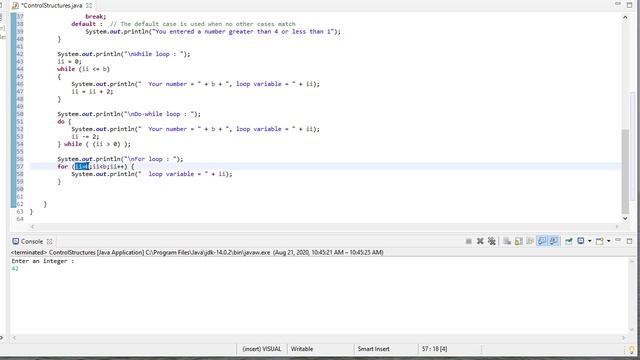
Task: Click the Terminate button in Console toolbar
Action: pyautogui.click(x=469, y=241)
